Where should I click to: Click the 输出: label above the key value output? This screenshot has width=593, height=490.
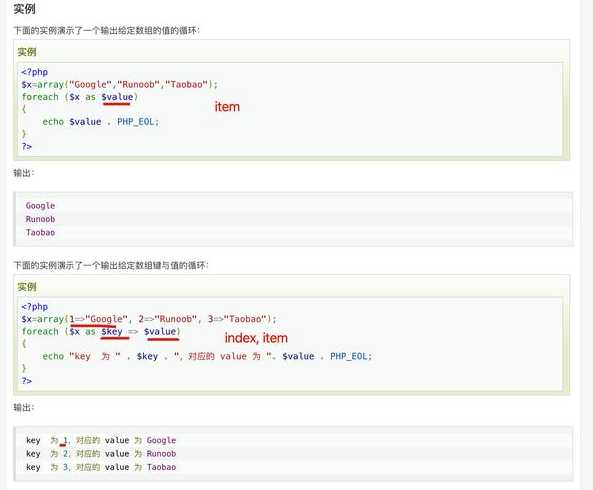coord(24,408)
